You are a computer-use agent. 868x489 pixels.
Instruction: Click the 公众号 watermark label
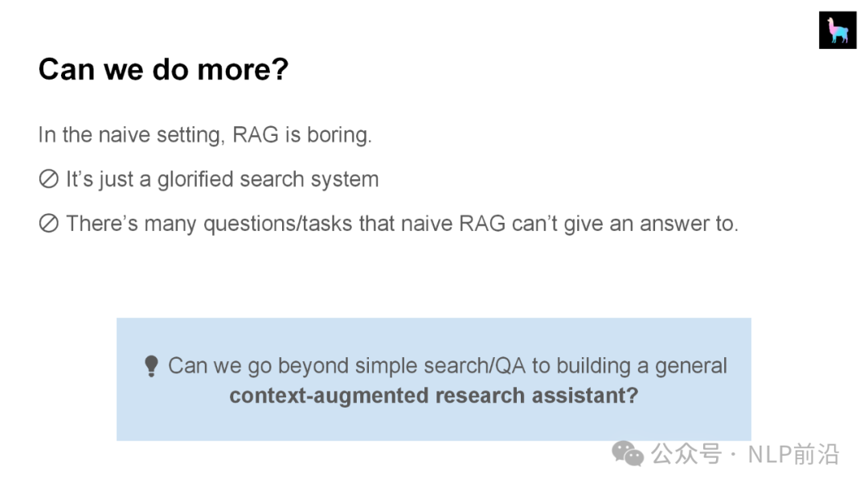[686, 454]
